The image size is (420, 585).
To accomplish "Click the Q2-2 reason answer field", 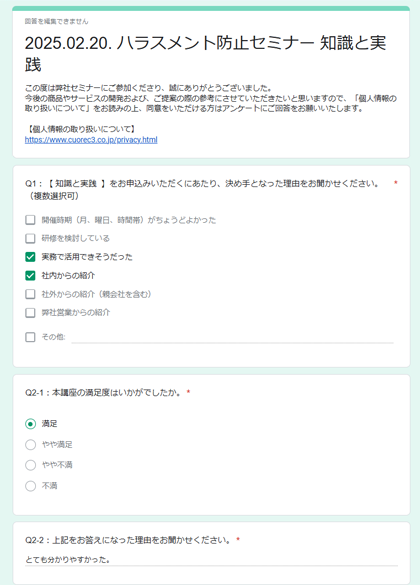I will (x=211, y=560).
